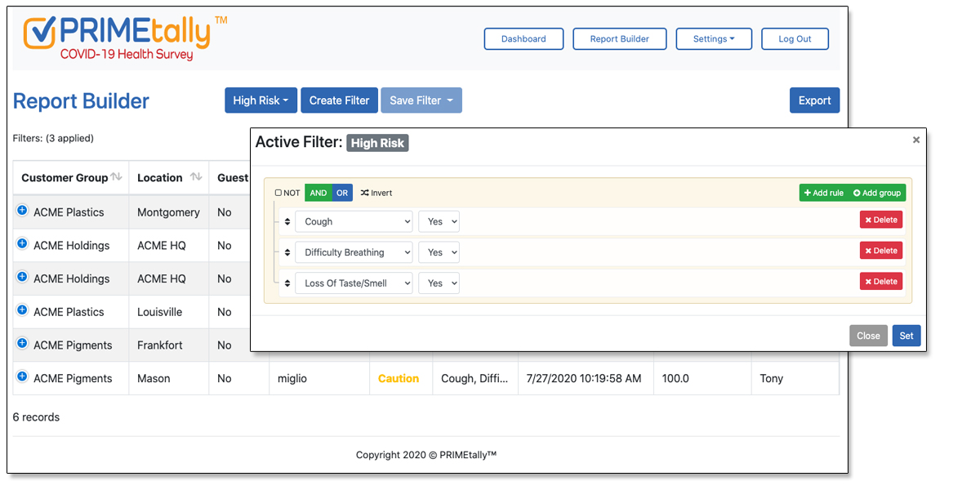
Task: Close the Active Filter dialog with X
Action: (x=916, y=140)
